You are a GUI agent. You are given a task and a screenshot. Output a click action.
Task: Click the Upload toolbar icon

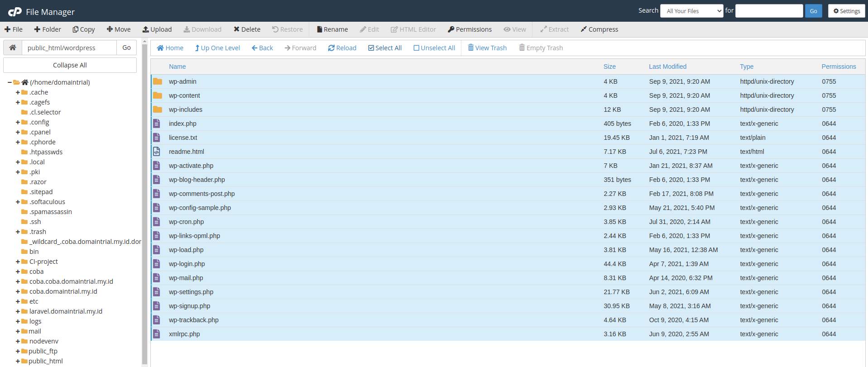pyautogui.click(x=146, y=29)
